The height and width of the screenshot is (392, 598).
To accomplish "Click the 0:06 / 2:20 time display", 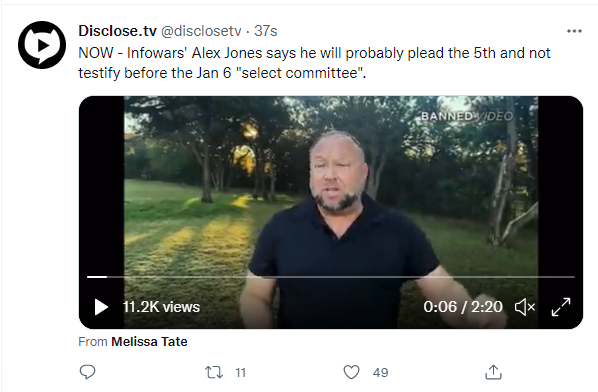I will point(463,307).
